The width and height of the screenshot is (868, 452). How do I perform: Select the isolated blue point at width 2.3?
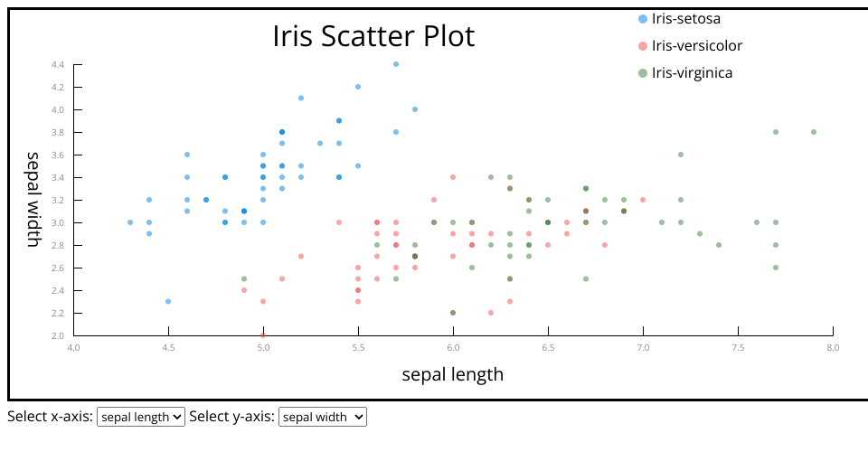tap(168, 301)
